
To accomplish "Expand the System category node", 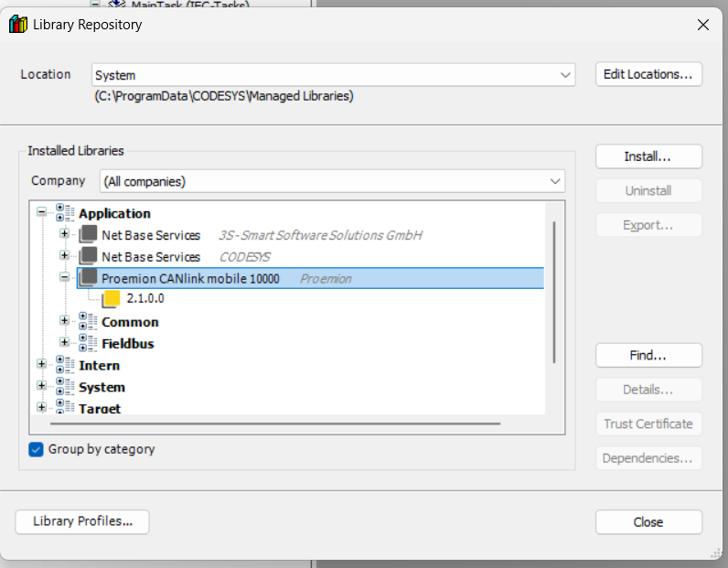I will 41,387.
